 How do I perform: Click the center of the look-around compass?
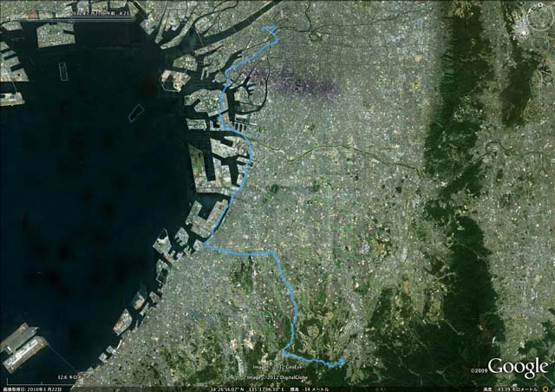click(540, 19)
